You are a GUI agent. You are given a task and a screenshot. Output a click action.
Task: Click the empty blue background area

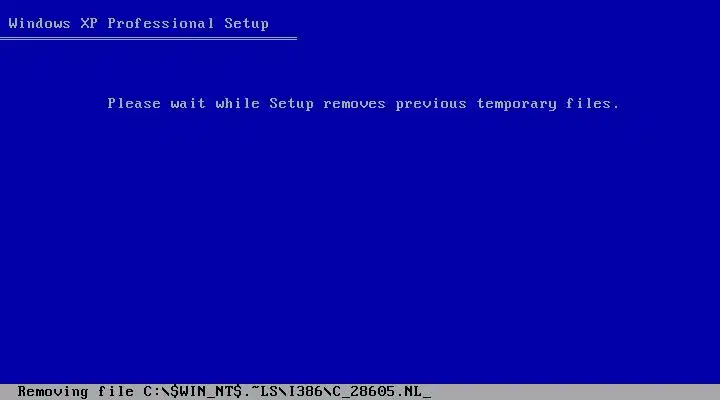coord(360,239)
